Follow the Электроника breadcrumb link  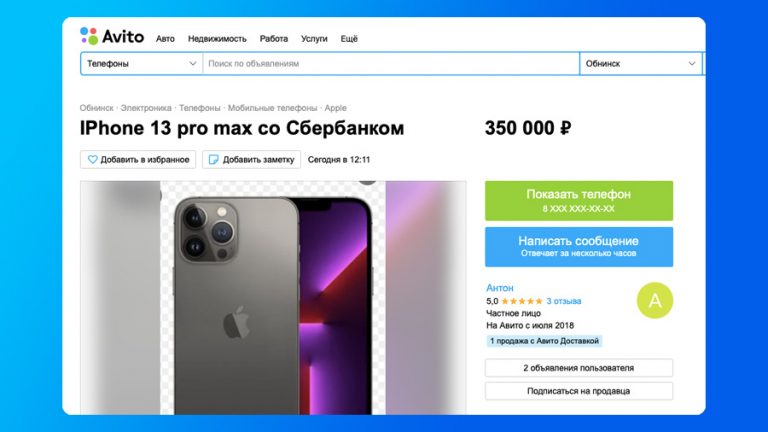146,108
